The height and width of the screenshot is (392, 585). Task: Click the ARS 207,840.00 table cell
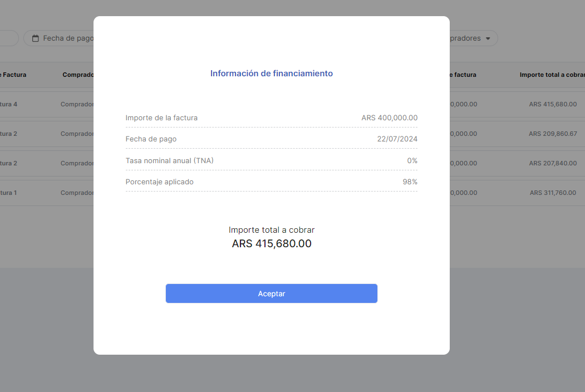click(x=553, y=163)
